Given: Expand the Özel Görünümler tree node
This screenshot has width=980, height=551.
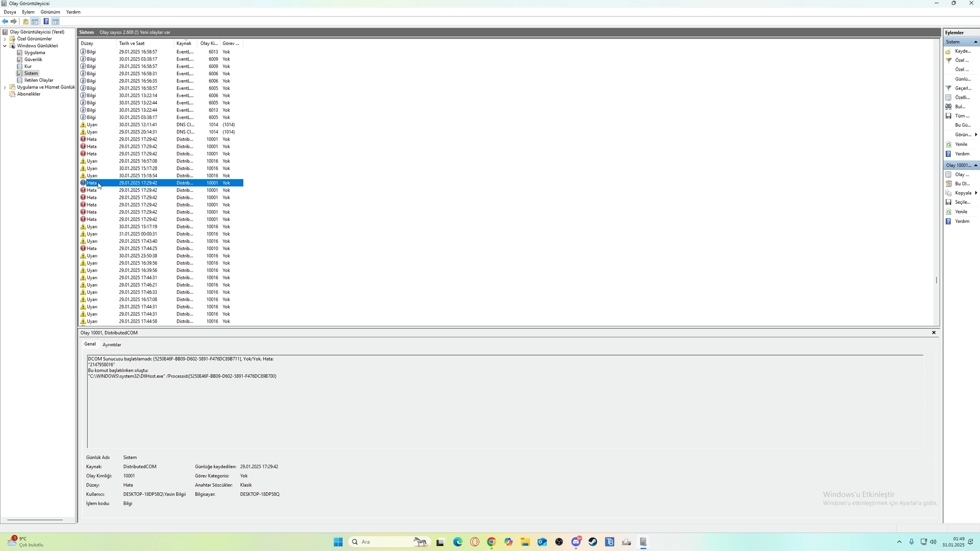Looking at the screenshot, I should (5, 39).
